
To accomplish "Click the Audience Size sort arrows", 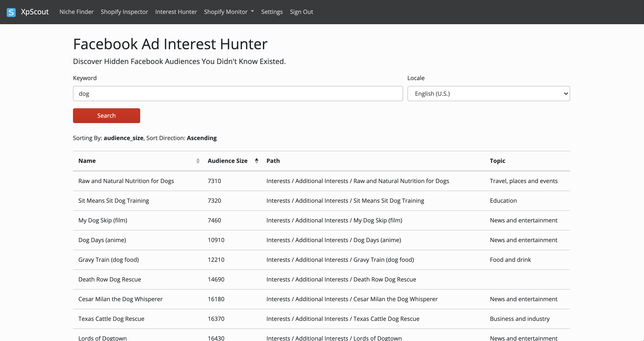I will [256, 161].
